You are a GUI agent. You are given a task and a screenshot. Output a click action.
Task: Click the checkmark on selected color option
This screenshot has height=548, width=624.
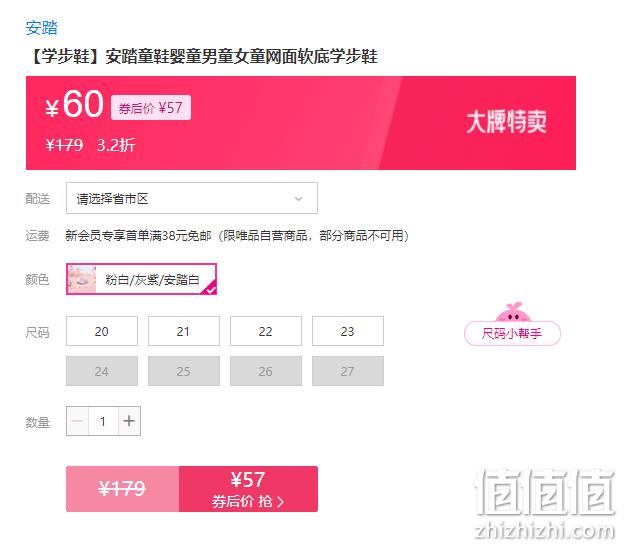tap(211, 289)
